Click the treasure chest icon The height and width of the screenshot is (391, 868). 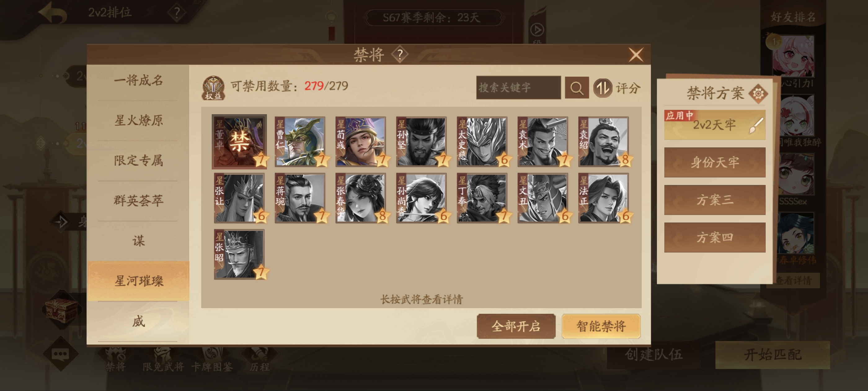pyautogui.click(x=61, y=310)
